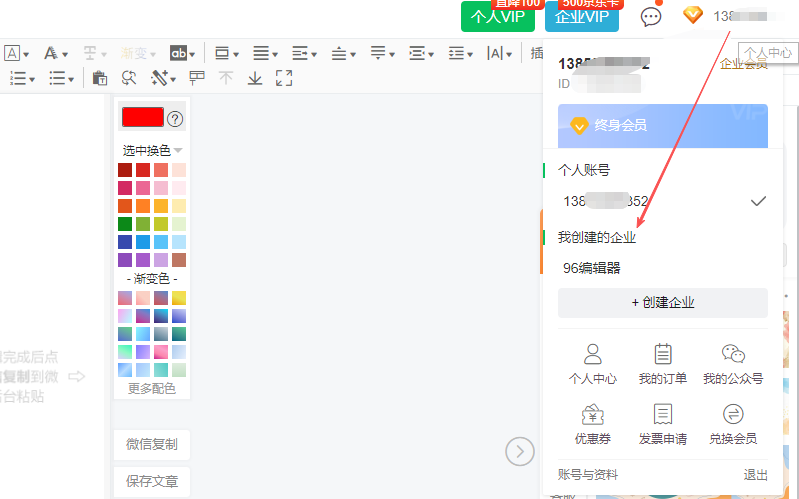Click the fullscreen icon in the toolbar
Viewport: 799px width, 499px height.
click(x=283, y=78)
